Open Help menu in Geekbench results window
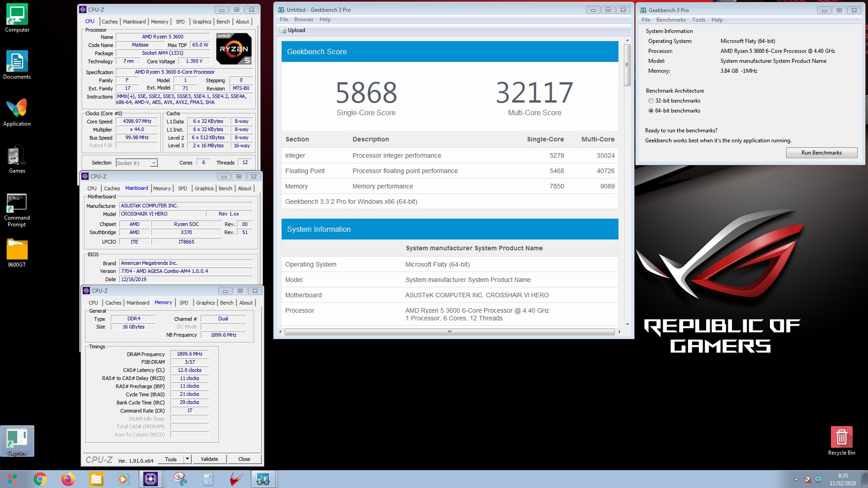Screen dimensions: 868x488 pyautogui.click(x=325, y=19)
